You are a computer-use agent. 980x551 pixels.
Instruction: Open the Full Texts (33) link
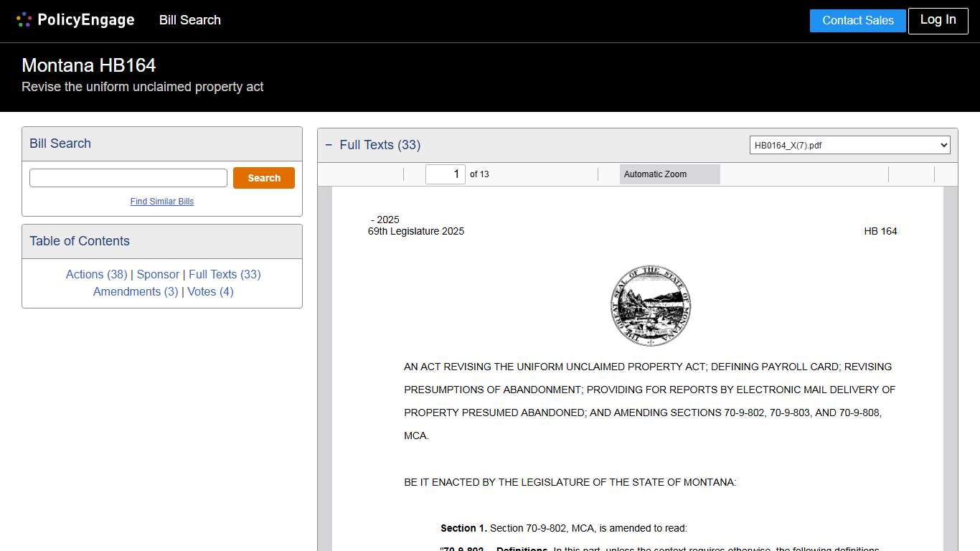click(225, 274)
